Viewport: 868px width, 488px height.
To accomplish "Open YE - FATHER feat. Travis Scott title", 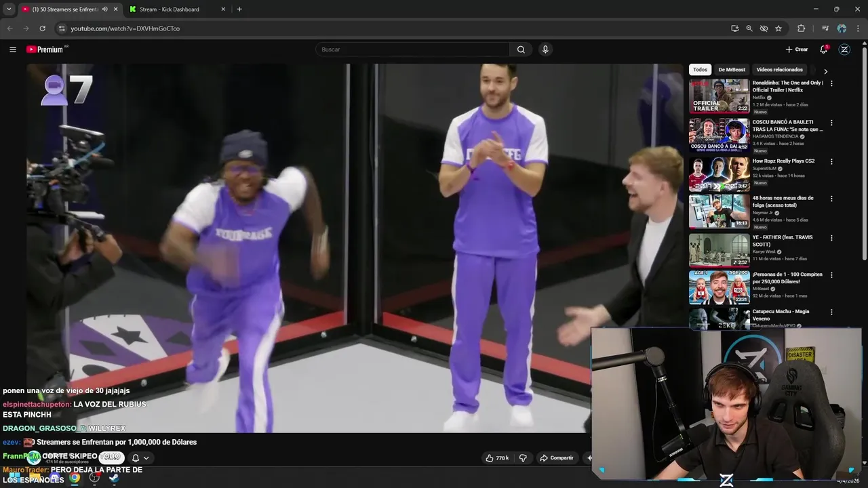I will 783,241.
